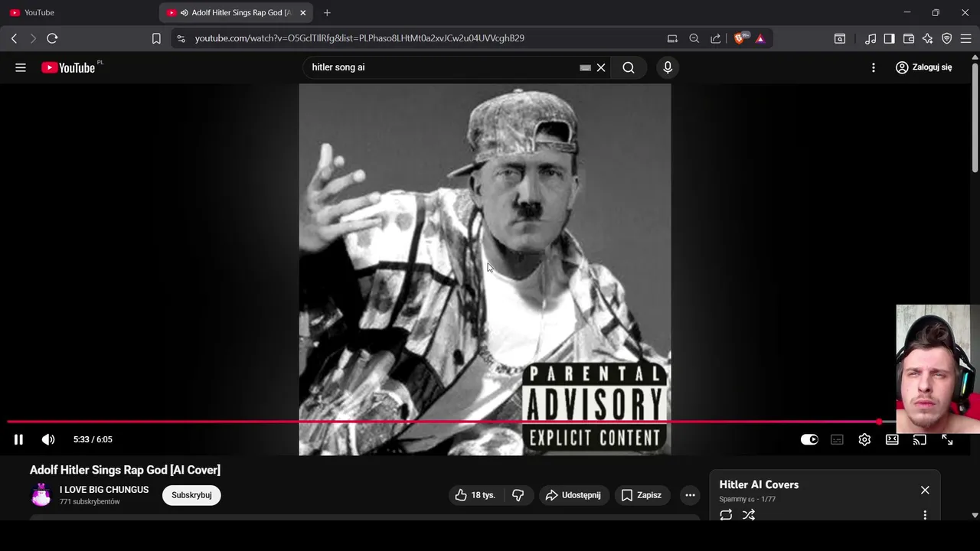
Task: Open the install/screen icon in address bar
Action: tap(672, 38)
